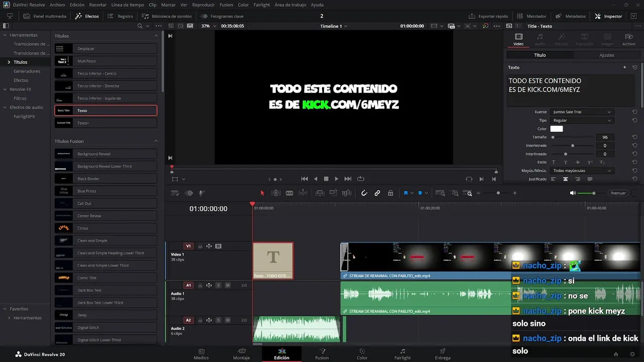Screen dimensions: 644x362
Task: Solo the Audio 1 track
Action: 218,285
